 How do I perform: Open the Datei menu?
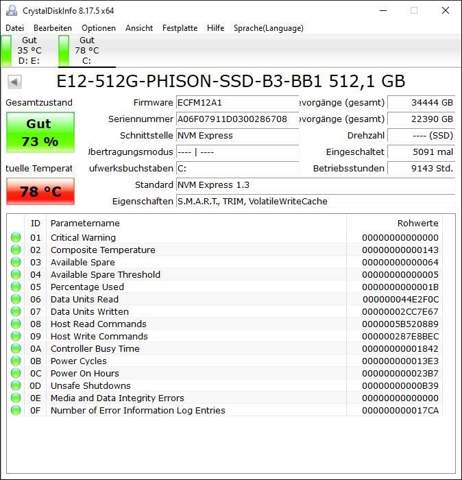point(15,28)
